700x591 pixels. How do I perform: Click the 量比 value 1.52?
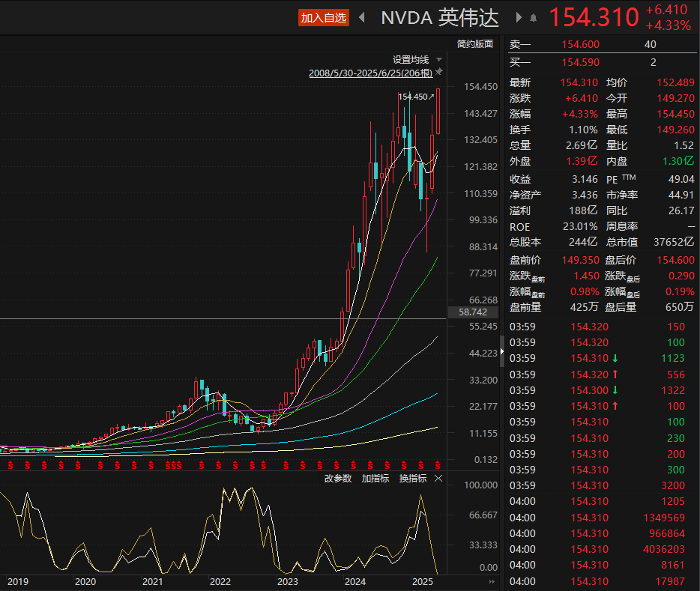point(684,145)
